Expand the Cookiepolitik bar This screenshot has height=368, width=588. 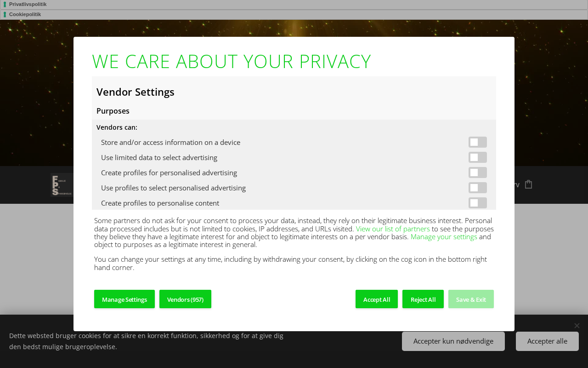pos(294,15)
